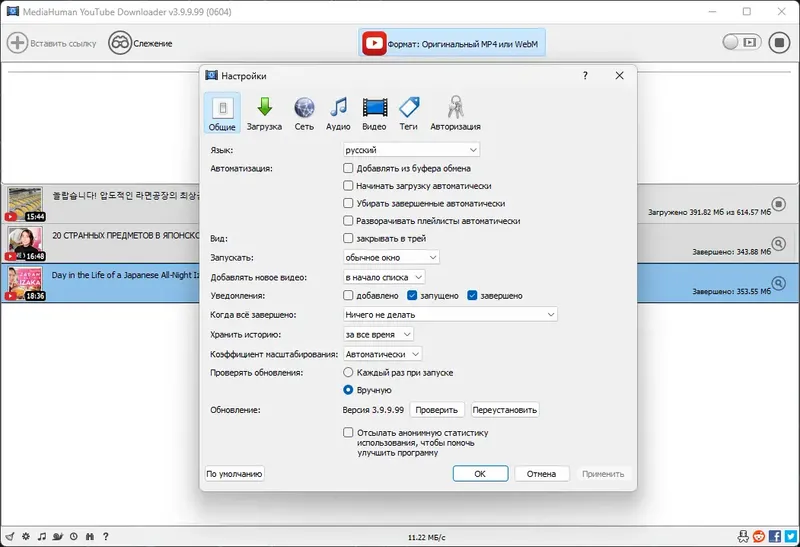The height and width of the screenshot is (547, 800).
Task: Open the Коэффициент масштабирования dropdown
Action: coord(383,354)
